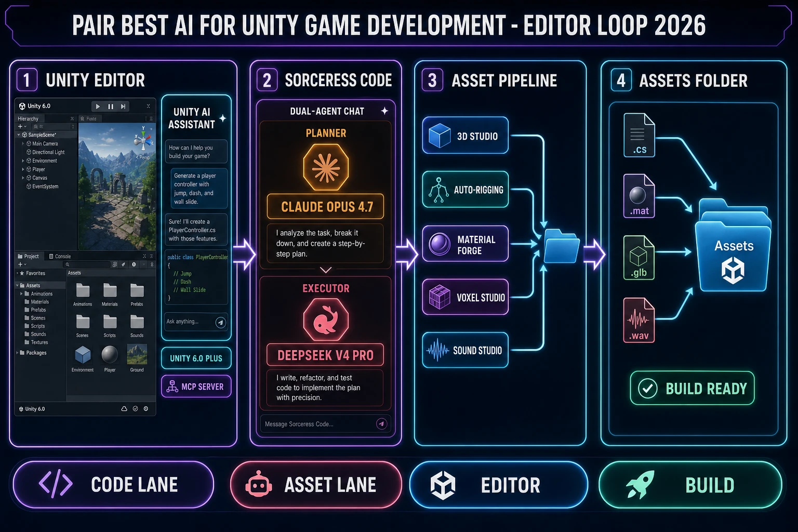
Task: Select the .cs script file icon
Action: point(639,135)
